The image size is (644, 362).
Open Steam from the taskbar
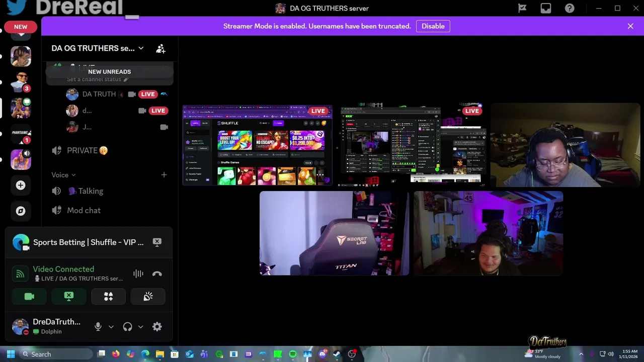[337, 354]
